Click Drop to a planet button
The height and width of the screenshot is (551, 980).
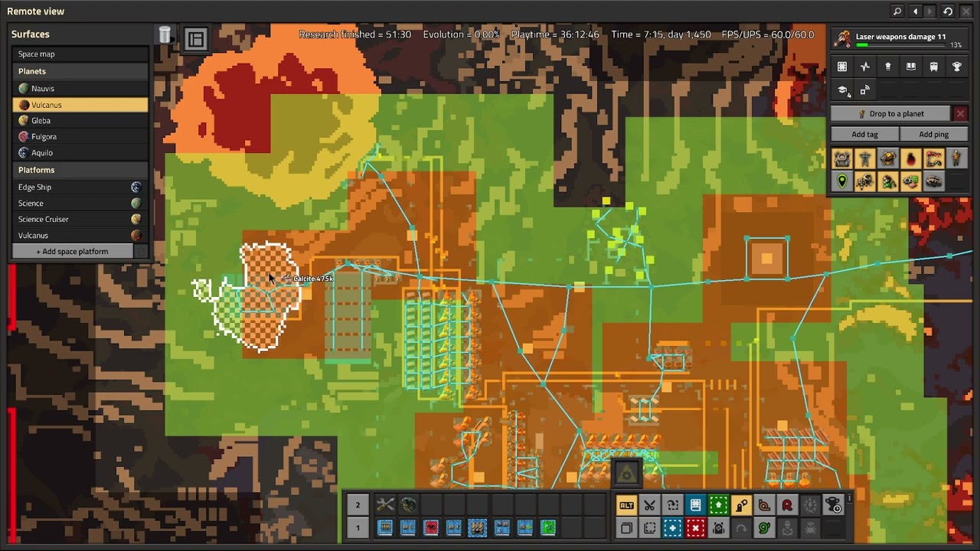tap(890, 114)
